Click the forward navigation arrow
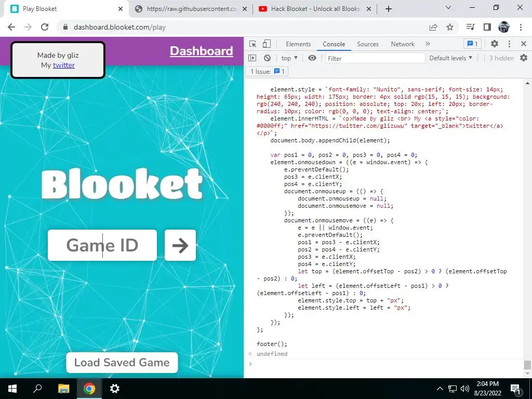The height and width of the screenshot is (399, 532). coord(28,27)
